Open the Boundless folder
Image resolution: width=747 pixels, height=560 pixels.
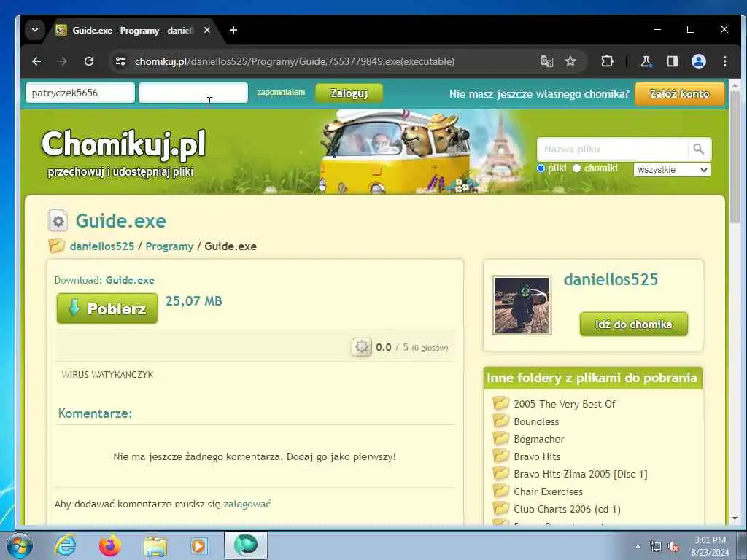[x=536, y=422]
